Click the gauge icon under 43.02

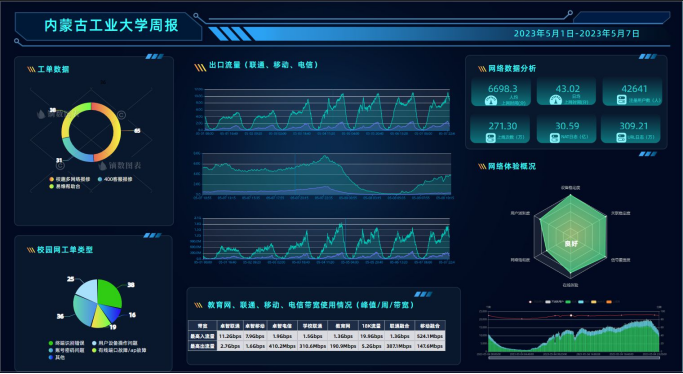click(556, 100)
